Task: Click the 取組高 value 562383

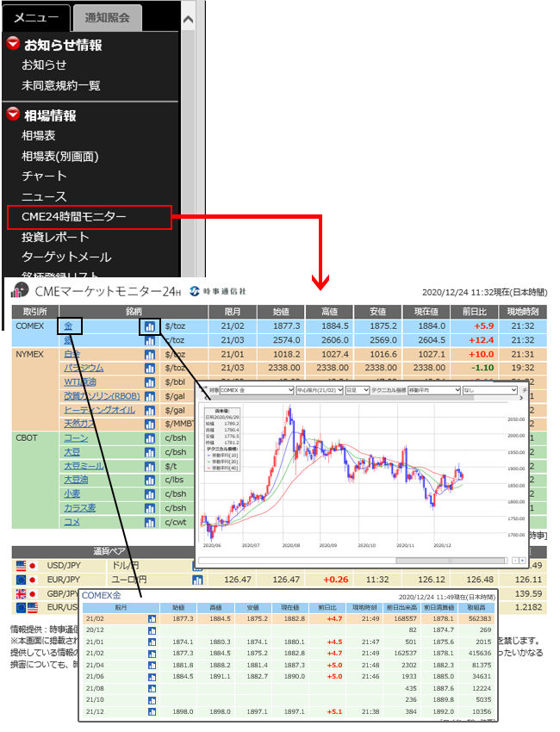Action: pyautogui.click(x=480, y=618)
